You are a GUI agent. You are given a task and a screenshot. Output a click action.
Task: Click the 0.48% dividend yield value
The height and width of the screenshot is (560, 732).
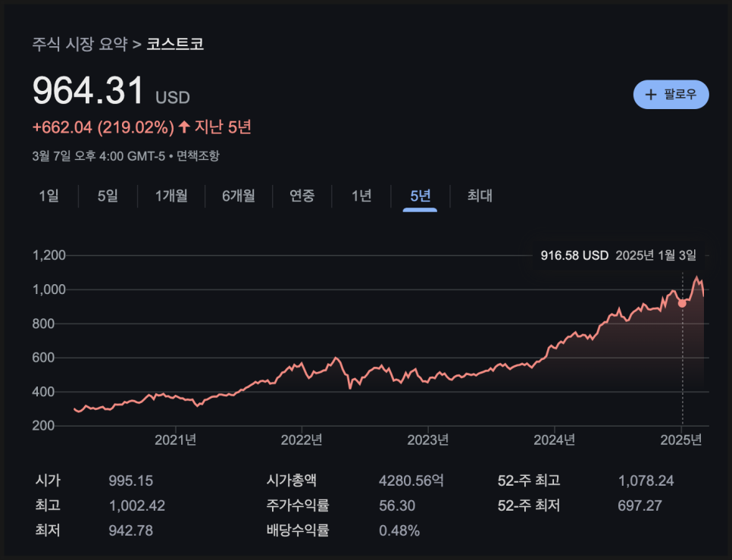tap(399, 530)
